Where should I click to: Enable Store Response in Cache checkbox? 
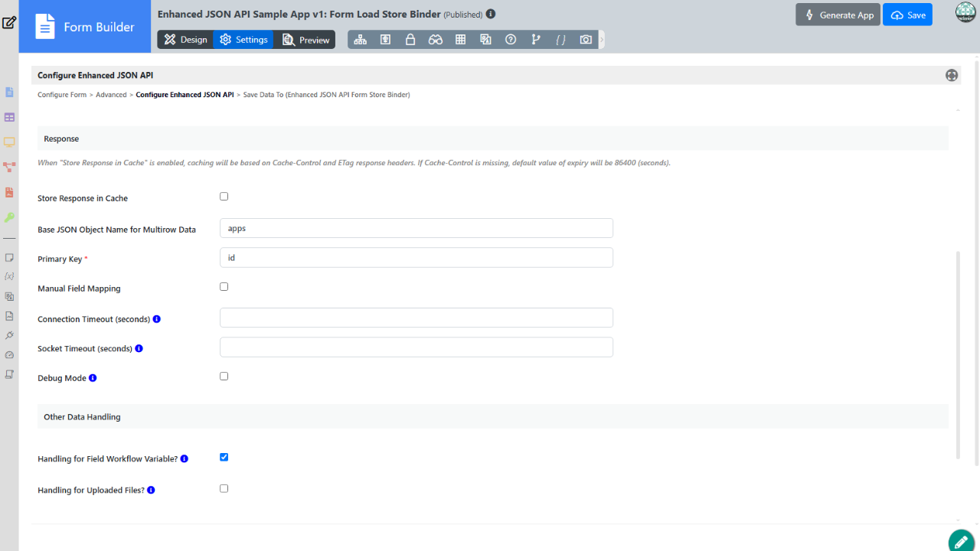point(224,197)
